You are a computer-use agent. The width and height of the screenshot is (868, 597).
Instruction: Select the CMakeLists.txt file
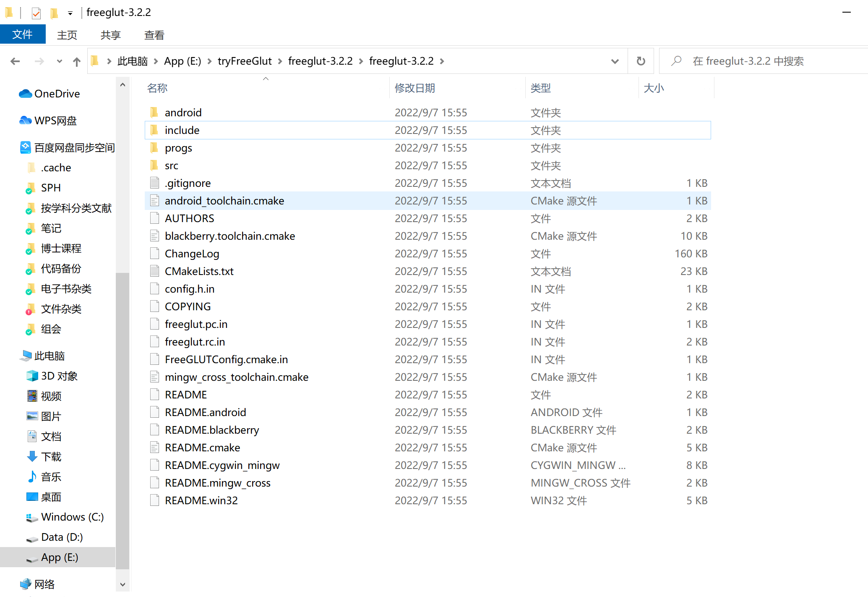click(199, 271)
